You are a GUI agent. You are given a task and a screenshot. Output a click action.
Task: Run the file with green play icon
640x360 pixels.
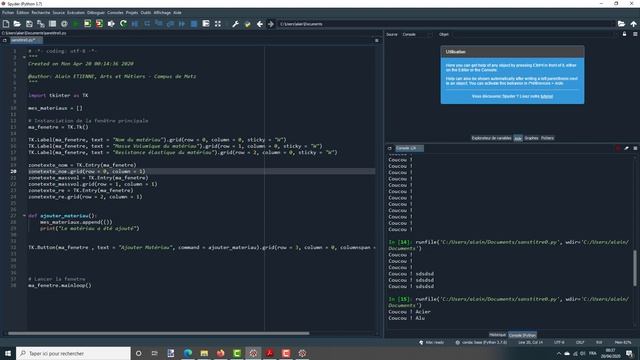tap(76, 24)
